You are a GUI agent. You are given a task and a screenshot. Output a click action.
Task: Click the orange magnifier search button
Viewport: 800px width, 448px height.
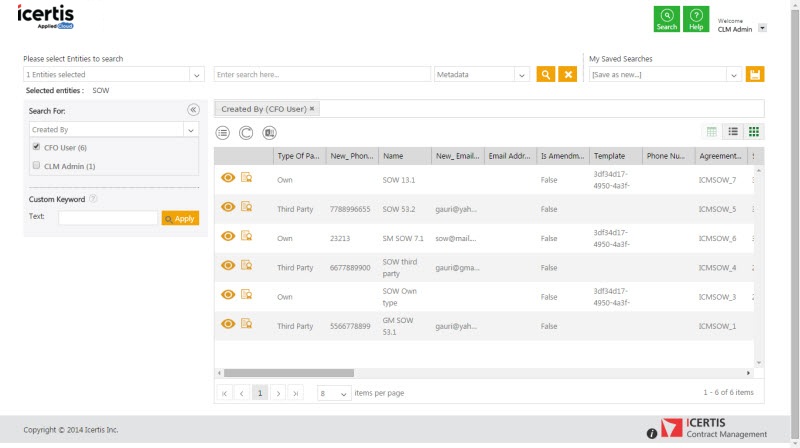pyautogui.click(x=545, y=74)
